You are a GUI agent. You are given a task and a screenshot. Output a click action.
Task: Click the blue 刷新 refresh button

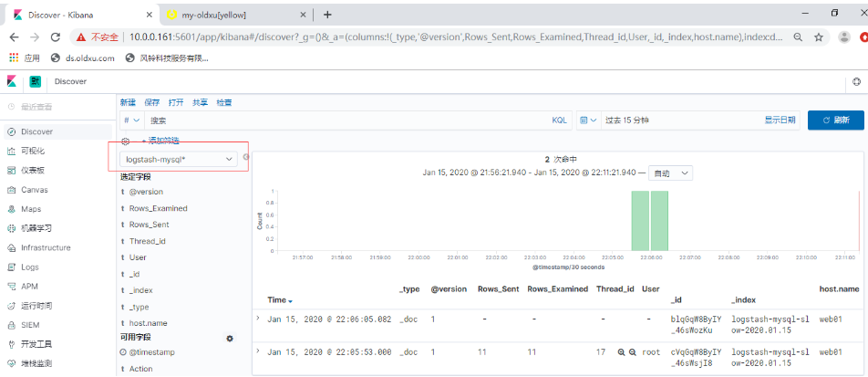click(x=835, y=120)
